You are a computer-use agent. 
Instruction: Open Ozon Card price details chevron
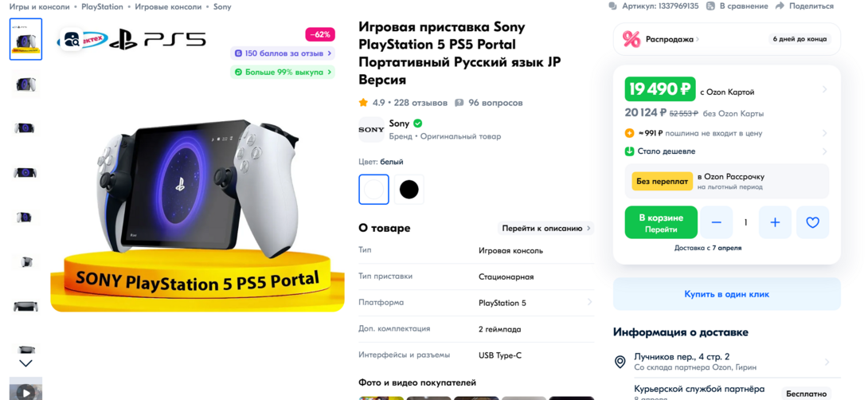[x=824, y=89]
